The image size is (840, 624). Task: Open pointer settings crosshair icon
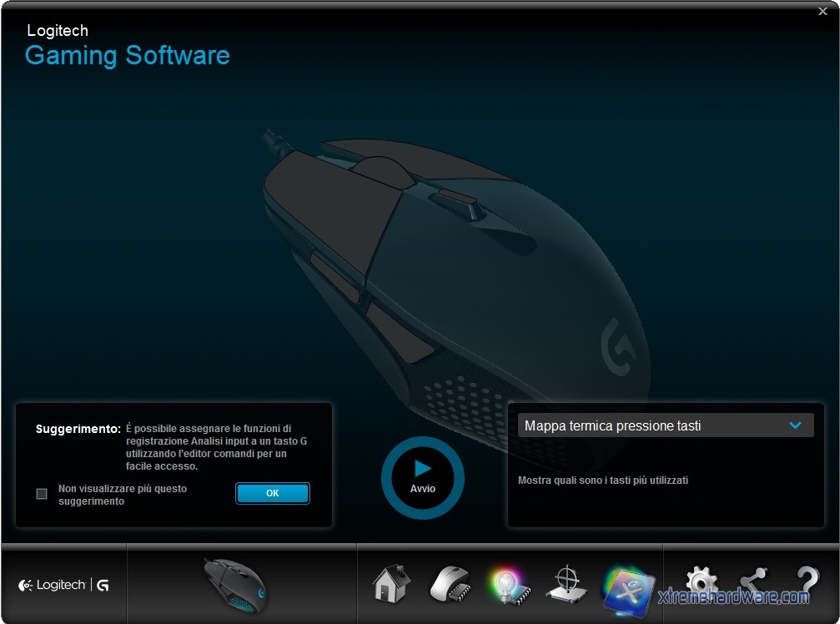coord(566,584)
